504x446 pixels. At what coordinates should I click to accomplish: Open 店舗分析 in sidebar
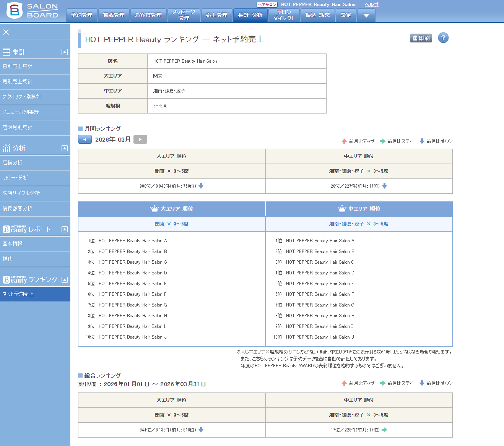click(35, 163)
